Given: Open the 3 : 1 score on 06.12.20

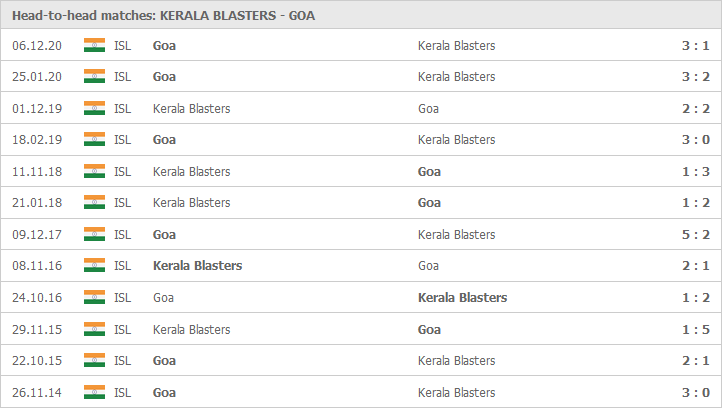Looking at the screenshot, I should coord(696,46).
